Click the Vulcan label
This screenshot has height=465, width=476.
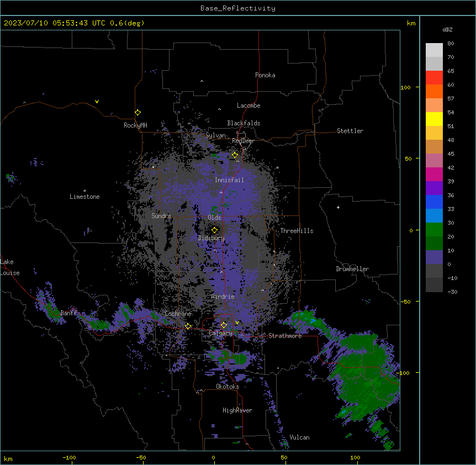[x=300, y=437]
